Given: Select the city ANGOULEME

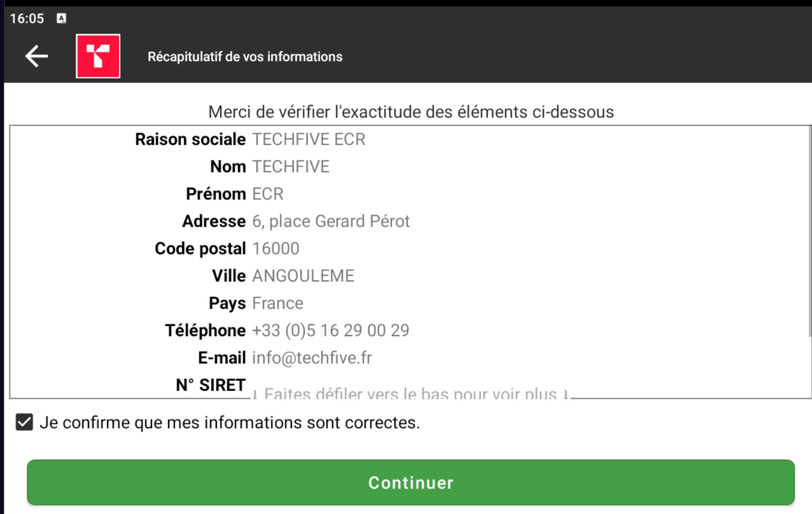Looking at the screenshot, I should (303, 276).
